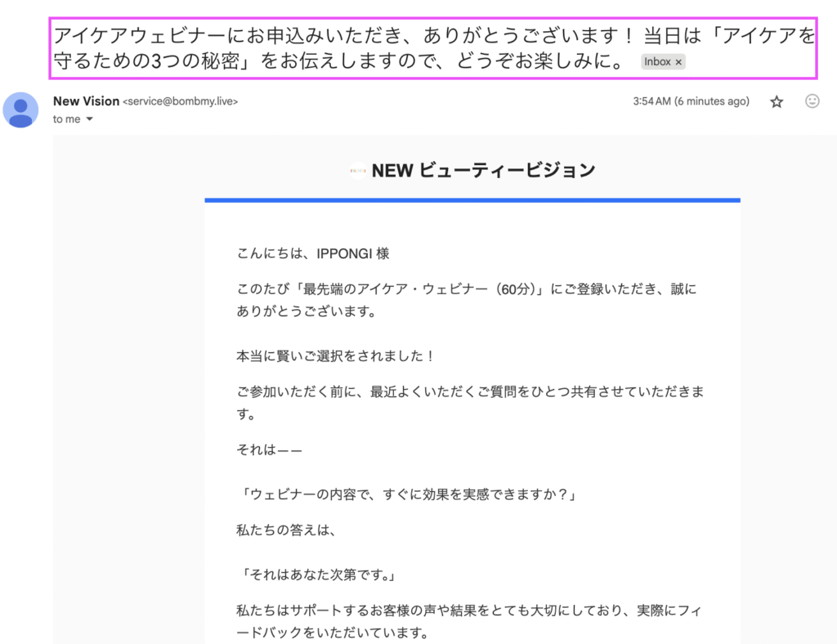Click the "to me" text under sender
The width and height of the screenshot is (837, 644).
67,119
